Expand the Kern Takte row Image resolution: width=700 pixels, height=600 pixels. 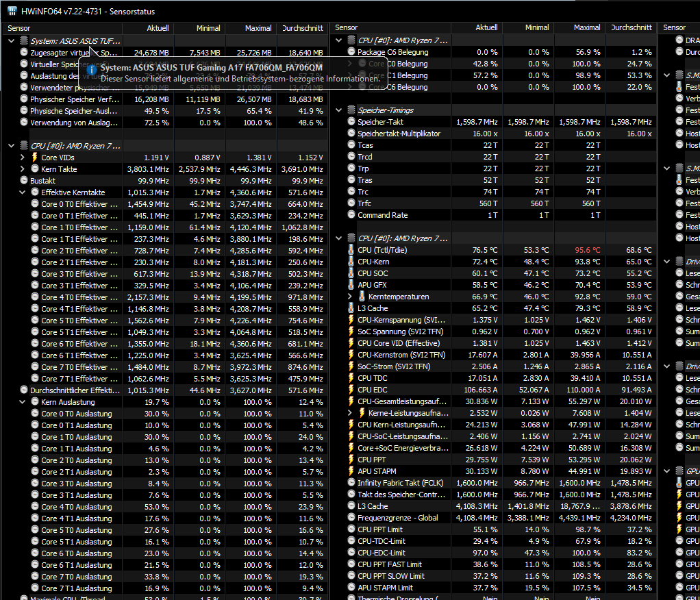(x=23, y=168)
